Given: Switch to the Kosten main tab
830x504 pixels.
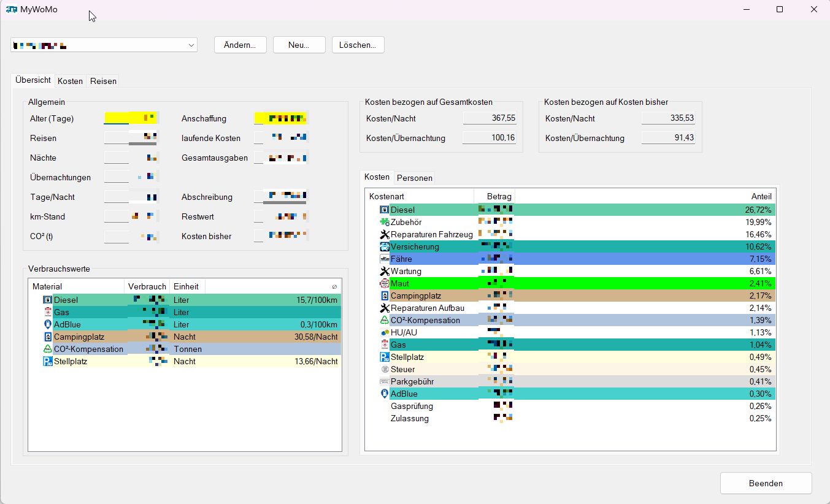Looking at the screenshot, I should click(x=70, y=81).
